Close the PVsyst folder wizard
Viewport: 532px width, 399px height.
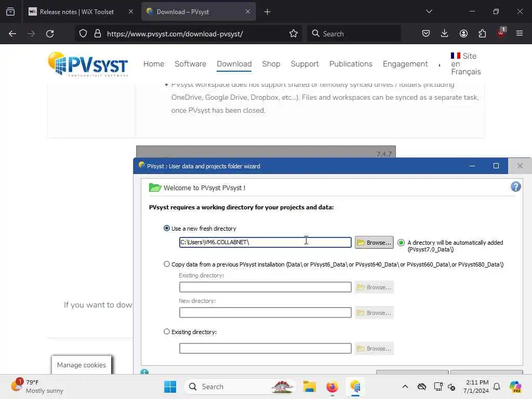point(520,166)
